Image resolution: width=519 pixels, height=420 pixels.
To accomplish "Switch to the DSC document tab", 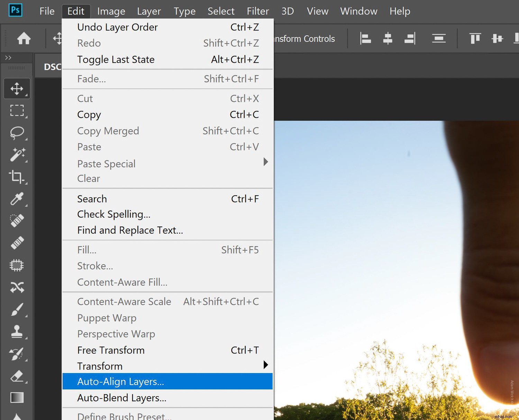I will pyautogui.click(x=52, y=66).
